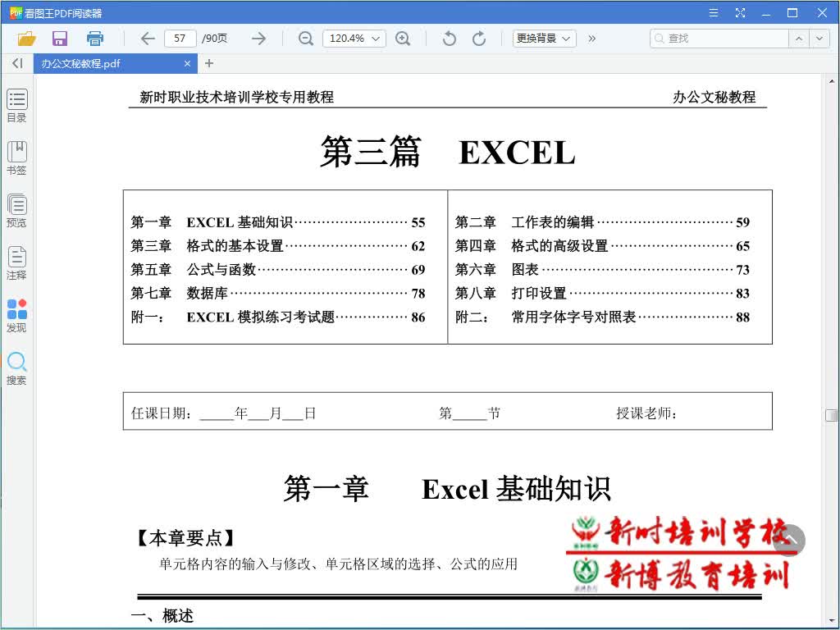Expand hidden toolbar items with the chevron
Image resolution: width=840 pixels, height=630 pixels.
(x=592, y=38)
